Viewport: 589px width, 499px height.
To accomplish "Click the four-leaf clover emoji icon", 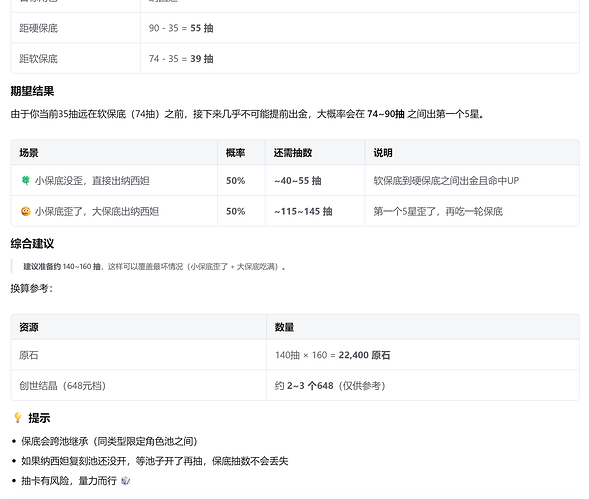I will click(26, 181).
